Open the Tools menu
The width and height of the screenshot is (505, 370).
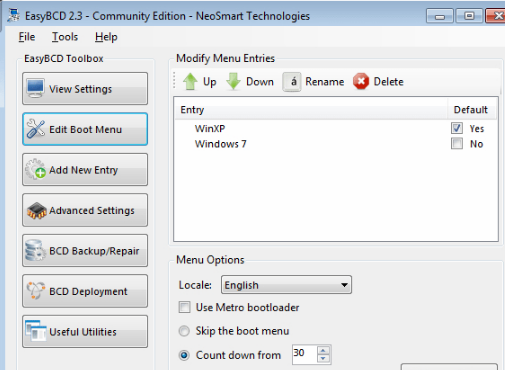coord(65,37)
